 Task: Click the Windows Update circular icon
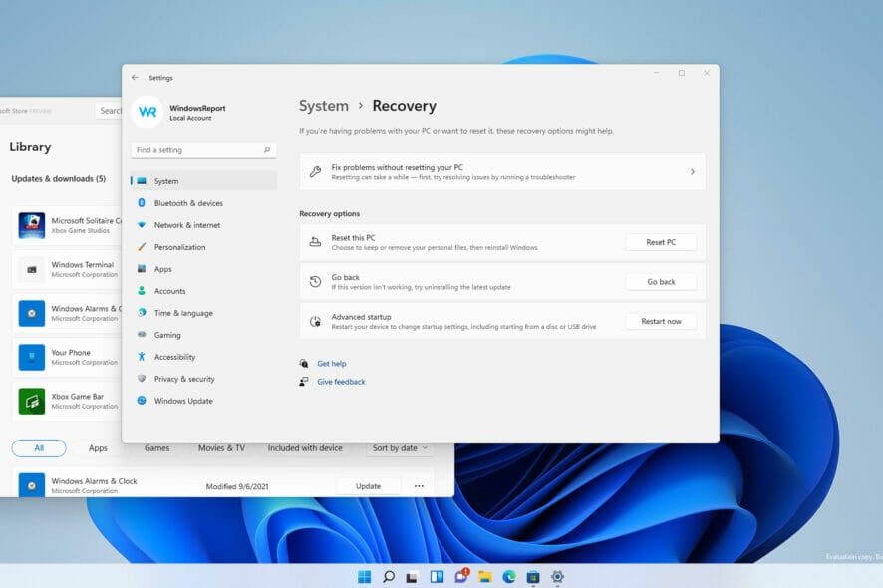(x=142, y=401)
